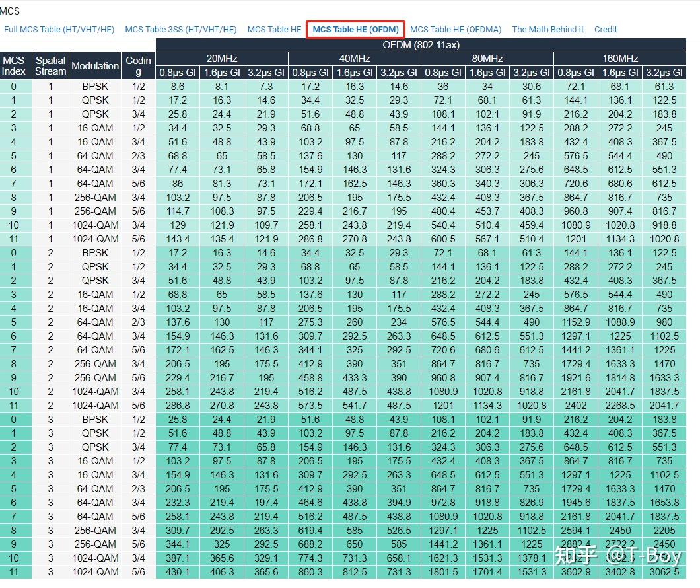Click the 1.6µs GI header under 40MHz
This screenshot has height=588, width=700.
(x=355, y=72)
